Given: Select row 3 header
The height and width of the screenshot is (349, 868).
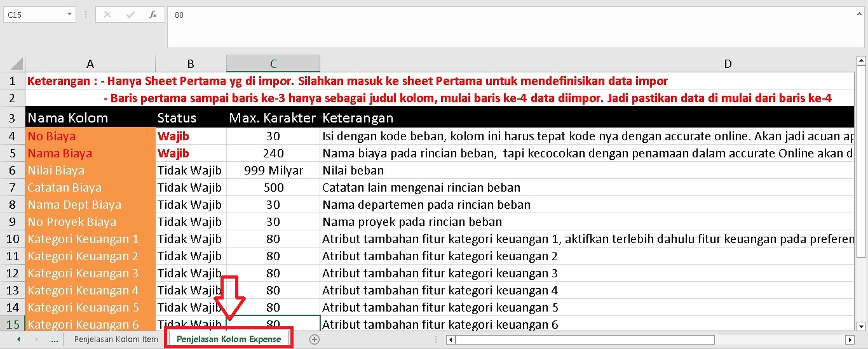Looking at the screenshot, I should (12, 118).
